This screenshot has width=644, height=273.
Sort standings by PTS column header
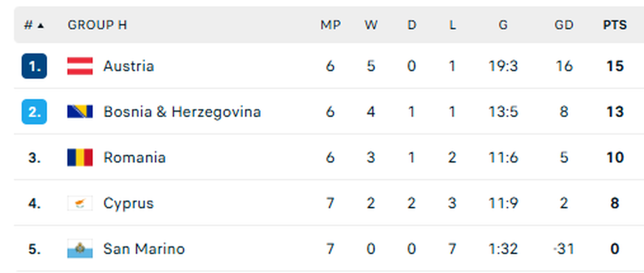click(x=614, y=25)
